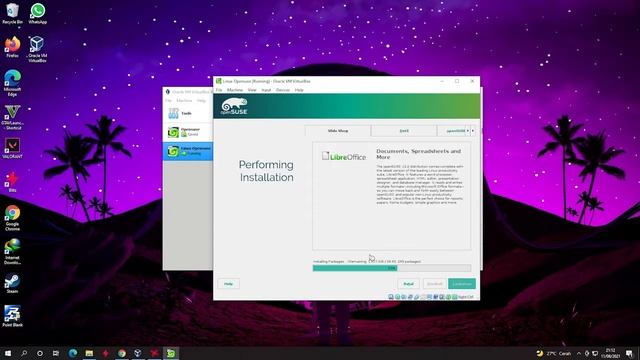Select Tools in VirtualBox Manager window
This screenshot has width=640, height=360.
187,113
